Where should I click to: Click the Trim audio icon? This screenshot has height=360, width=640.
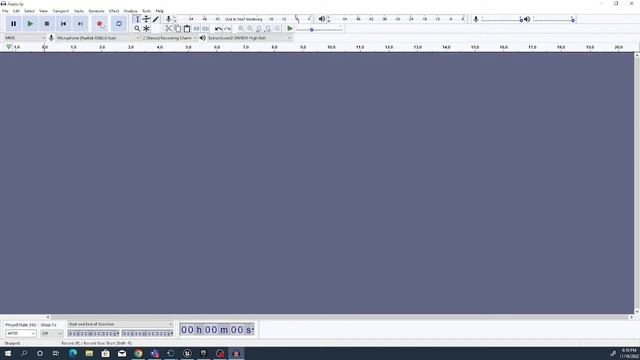pyautogui.click(x=196, y=29)
